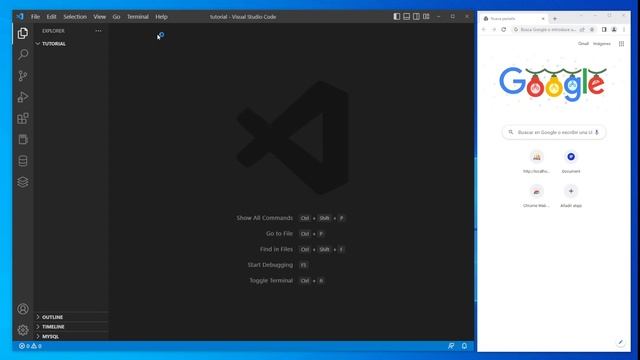This screenshot has height=360, width=640.
Task: Toggle the bottom panel layout button
Action: (x=407, y=16)
